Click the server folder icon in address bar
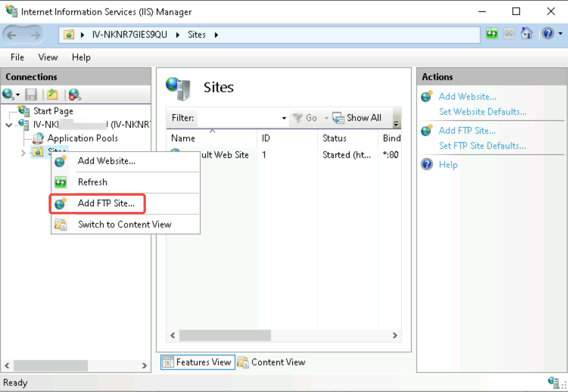568x392 pixels. [x=69, y=35]
